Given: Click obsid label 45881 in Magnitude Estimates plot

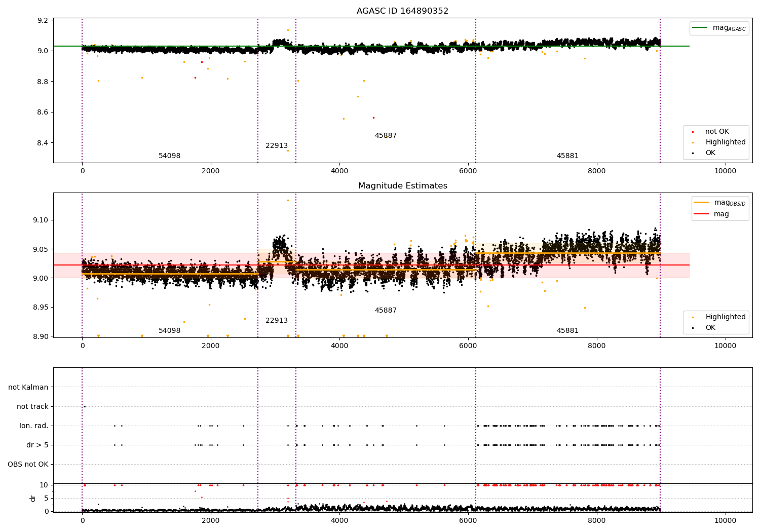Looking at the screenshot, I should click(x=567, y=330).
